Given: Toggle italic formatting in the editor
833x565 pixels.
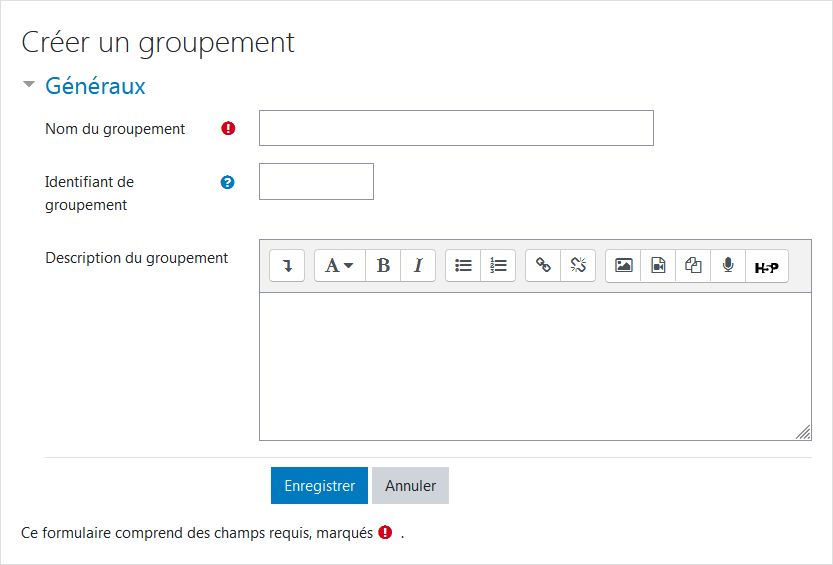Looking at the screenshot, I should 418,266.
